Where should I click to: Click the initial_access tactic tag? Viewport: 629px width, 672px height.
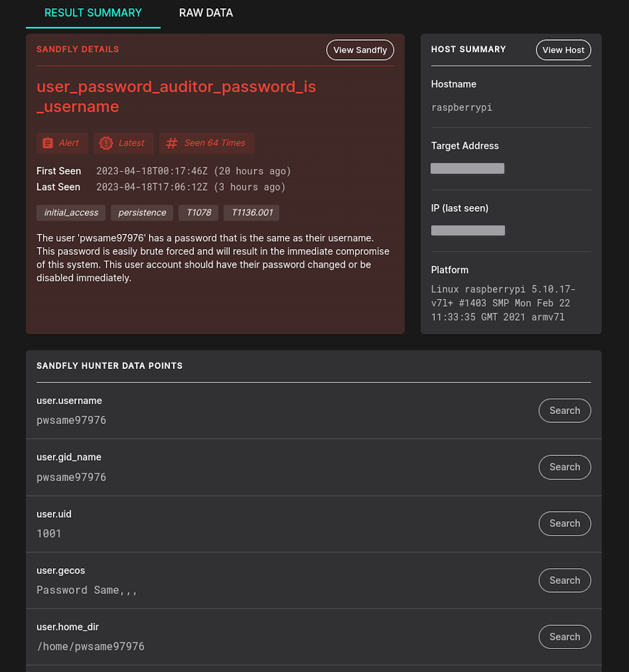[70, 213]
